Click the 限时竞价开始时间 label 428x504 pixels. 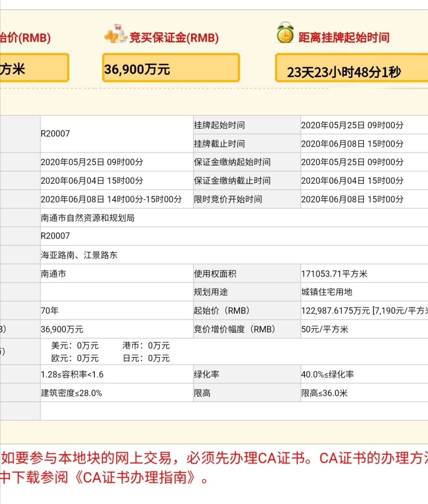[x=228, y=199]
